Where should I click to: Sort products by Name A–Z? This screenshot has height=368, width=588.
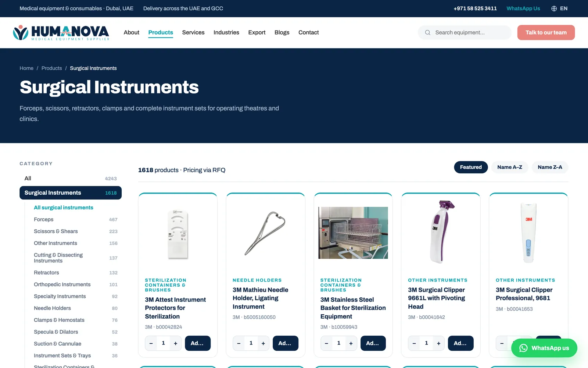coord(510,167)
